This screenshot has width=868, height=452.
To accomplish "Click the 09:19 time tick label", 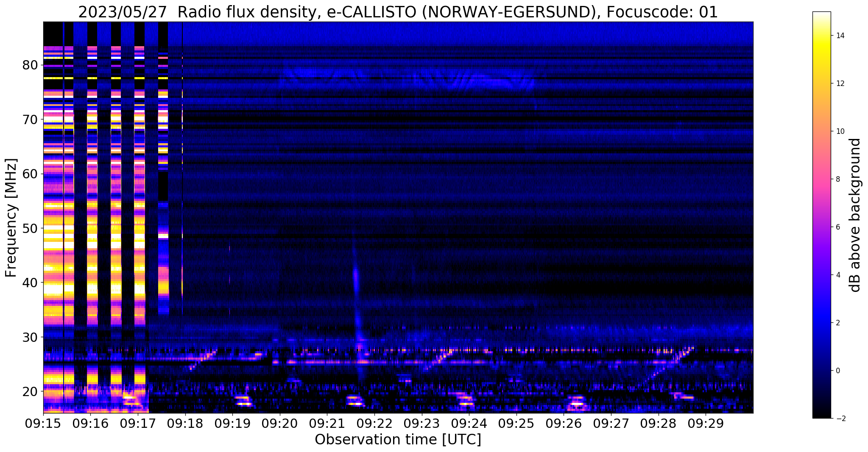I will pos(233,423).
